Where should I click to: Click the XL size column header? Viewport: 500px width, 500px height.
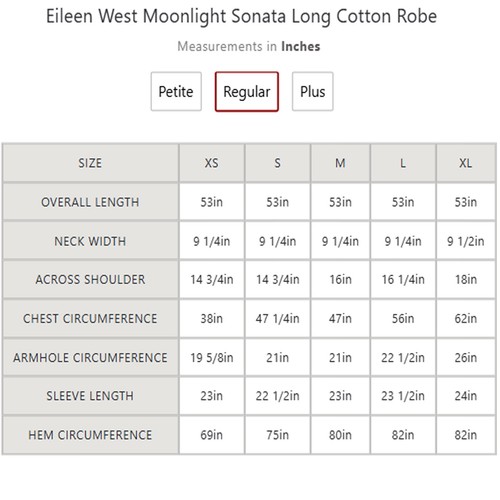click(466, 163)
